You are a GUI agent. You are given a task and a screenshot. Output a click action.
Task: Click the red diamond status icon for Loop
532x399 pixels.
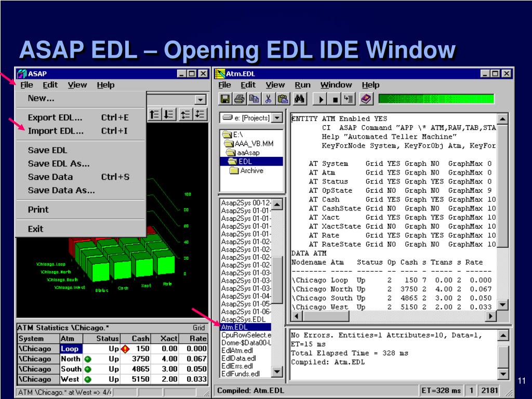(x=125, y=349)
